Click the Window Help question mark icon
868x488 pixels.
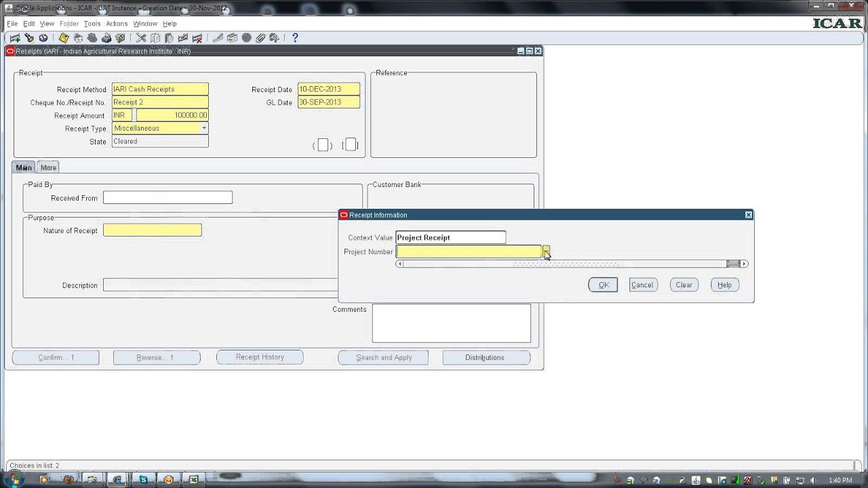[x=295, y=38]
